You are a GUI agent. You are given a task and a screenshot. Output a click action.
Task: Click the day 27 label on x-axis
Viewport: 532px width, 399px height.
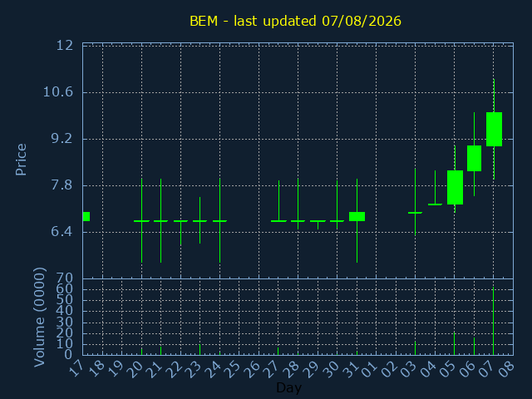coord(274,369)
